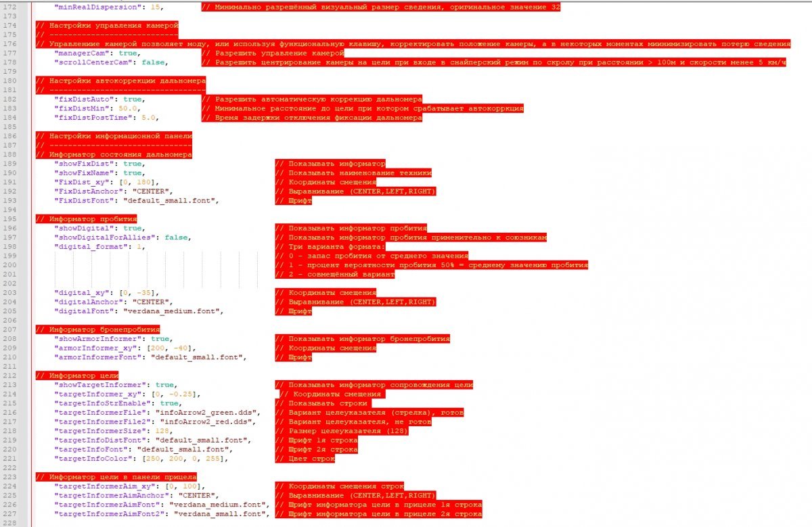Screen dimensions: 812x527
Task: Click line number 227 in the gutter
Action: (x=12, y=514)
